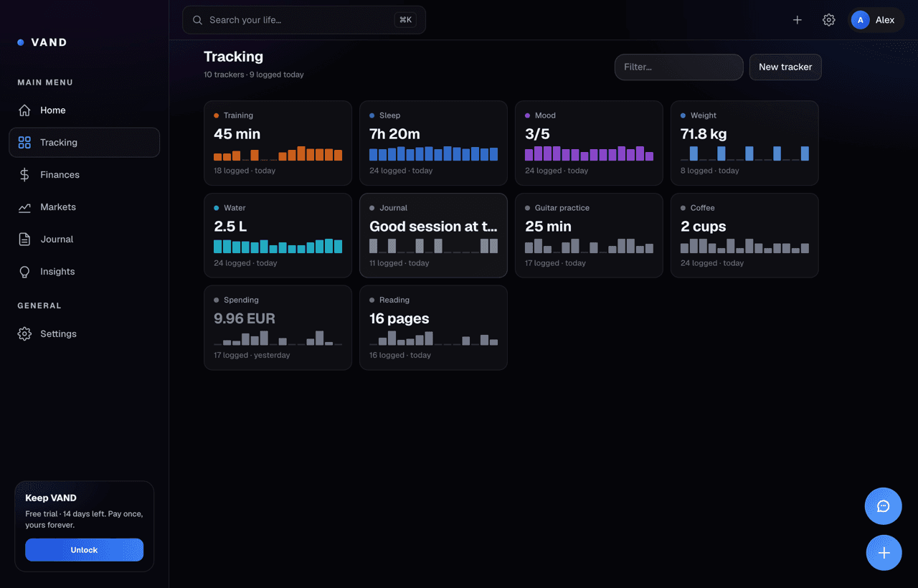The height and width of the screenshot is (588, 918).
Task: Click the VAND logo dot
Action: 21,42
